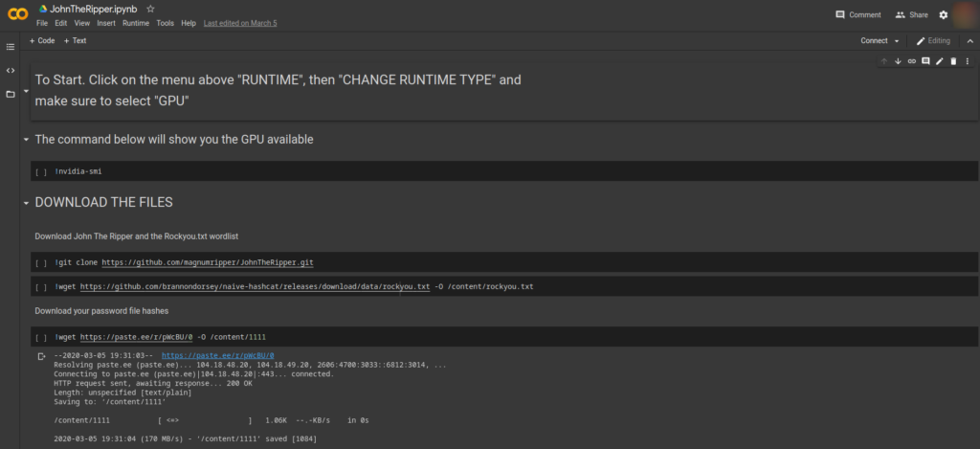
Task: Click output line ending 'saved [1084]'
Action: pos(185,439)
